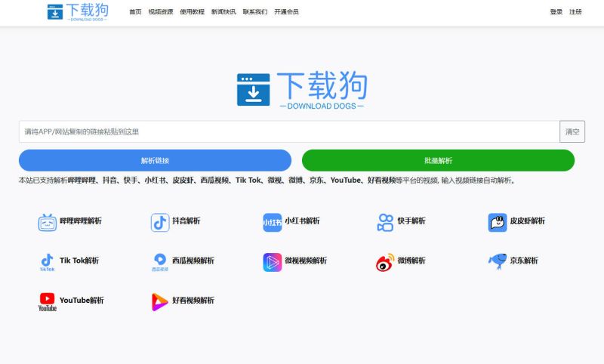Open the 微博解析 link text

(x=411, y=261)
